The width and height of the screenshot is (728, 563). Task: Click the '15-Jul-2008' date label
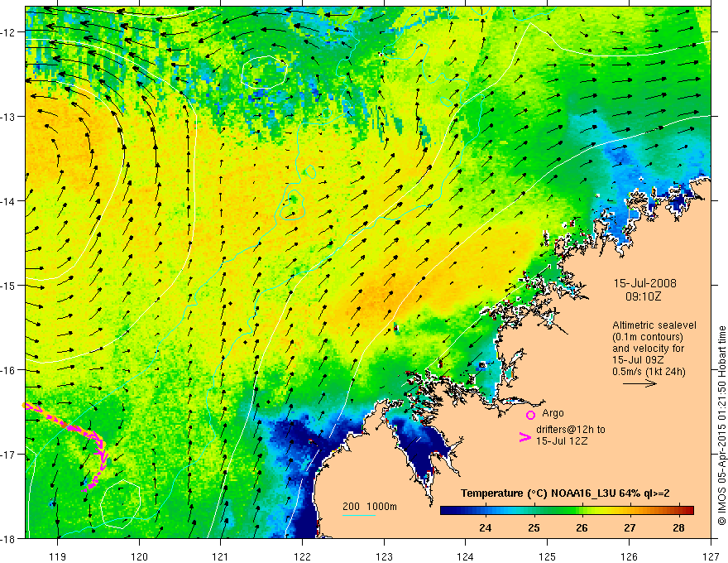(645, 283)
